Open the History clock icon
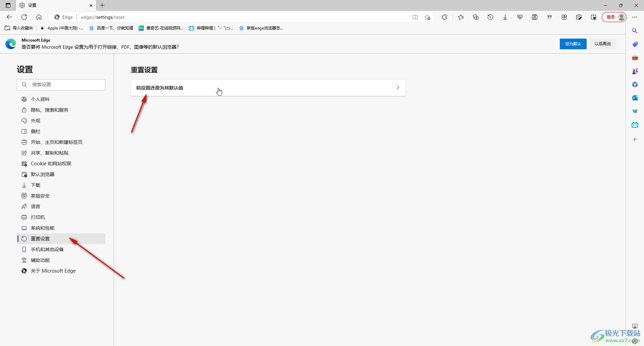Screen dimensions: 644x346 click(490, 17)
